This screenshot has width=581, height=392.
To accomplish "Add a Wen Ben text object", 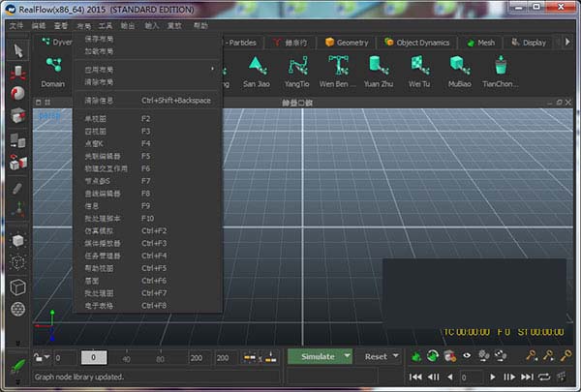I will click(338, 73).
